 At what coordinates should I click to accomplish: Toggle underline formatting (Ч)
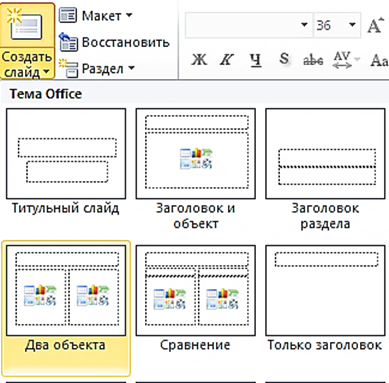[x=256, y=60]
